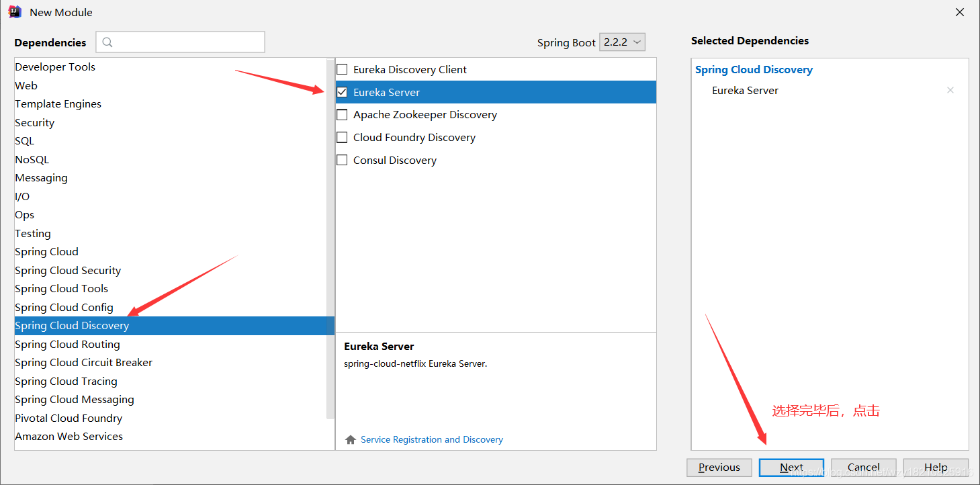
Task: Open the Spring Boot version dropdown
Action: point(622,42)
